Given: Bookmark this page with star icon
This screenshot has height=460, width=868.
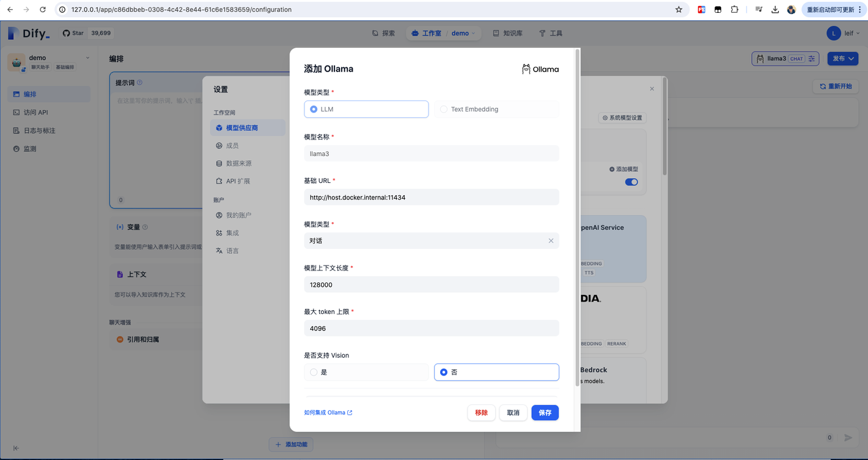Looking at the screenshot, I should click(x=679, y=10).
